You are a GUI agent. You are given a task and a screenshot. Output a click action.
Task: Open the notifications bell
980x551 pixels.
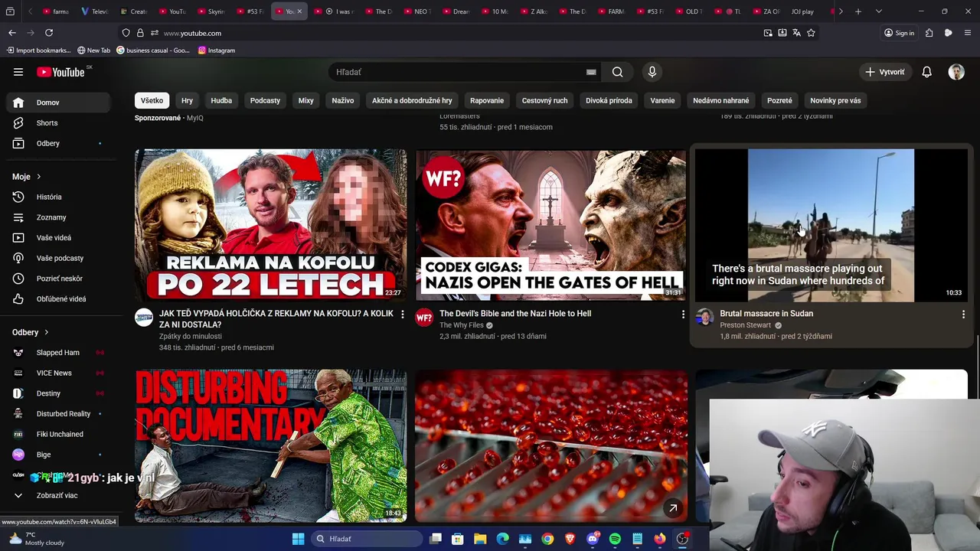pyautogui.click(x=926, y=72)
